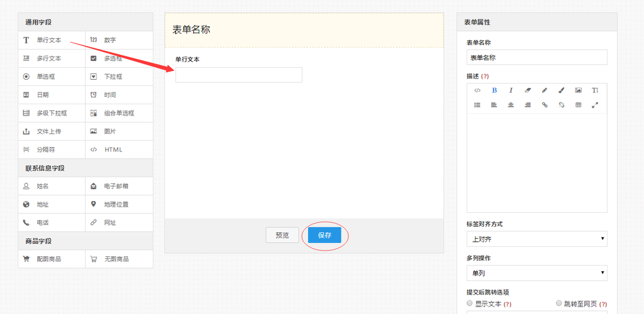Click the 联系信息字段 section heading

point(45,168)
